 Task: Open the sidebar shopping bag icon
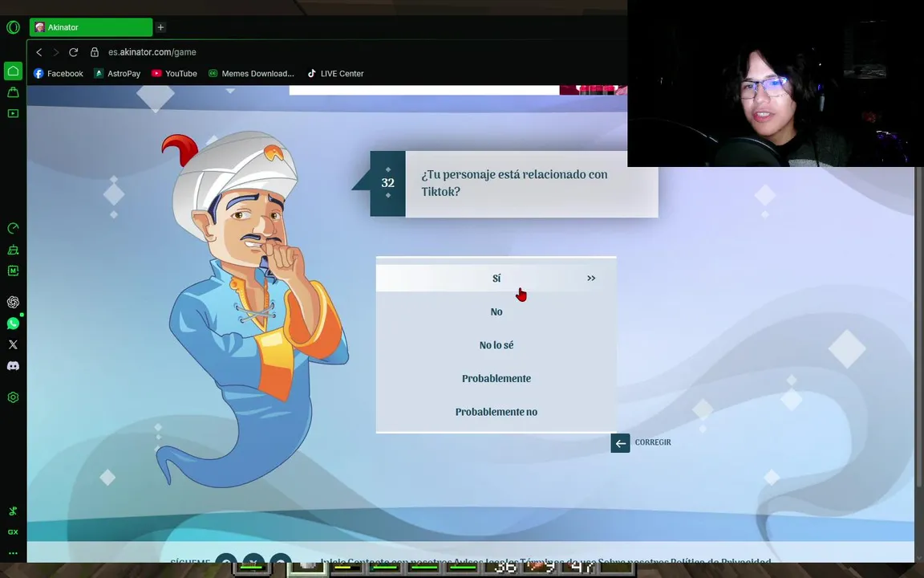(13, 92)
